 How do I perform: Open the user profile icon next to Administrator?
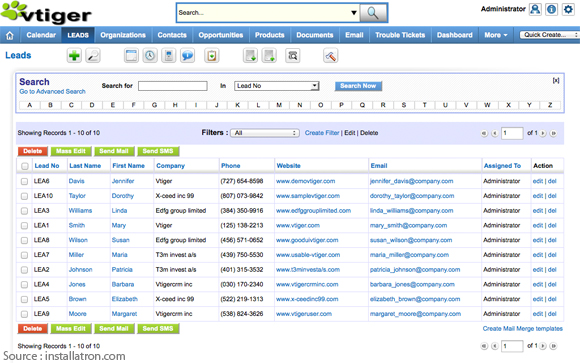(535, 9)
